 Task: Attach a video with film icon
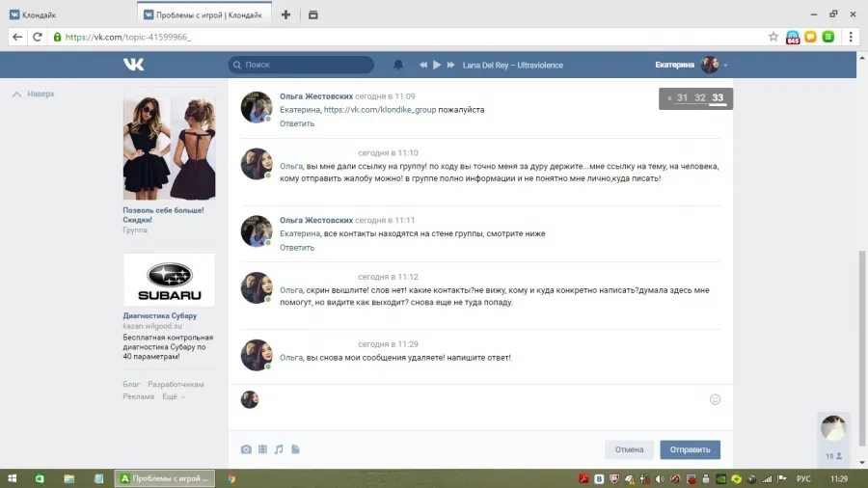(262, 449)
